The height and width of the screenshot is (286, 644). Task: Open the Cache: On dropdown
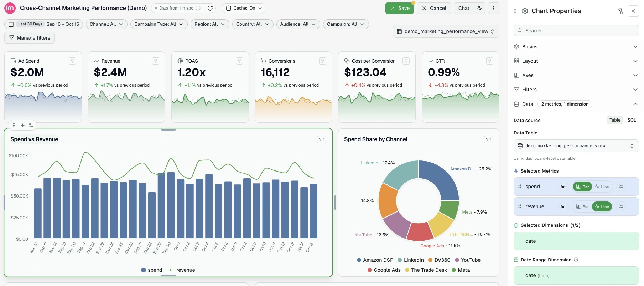244,8
